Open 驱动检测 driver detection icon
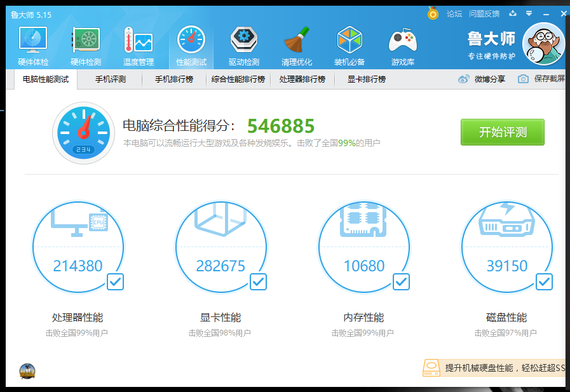Image resolution: width=570 pixels, height=392 pixels. pos(244,44)
